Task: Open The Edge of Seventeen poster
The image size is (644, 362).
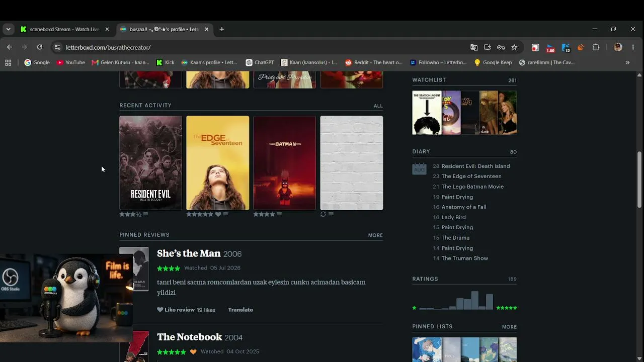Action: point(217,163)
